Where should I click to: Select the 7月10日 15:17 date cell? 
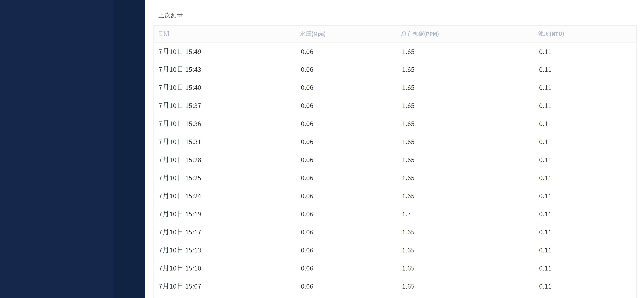click(x=180, y=232)
